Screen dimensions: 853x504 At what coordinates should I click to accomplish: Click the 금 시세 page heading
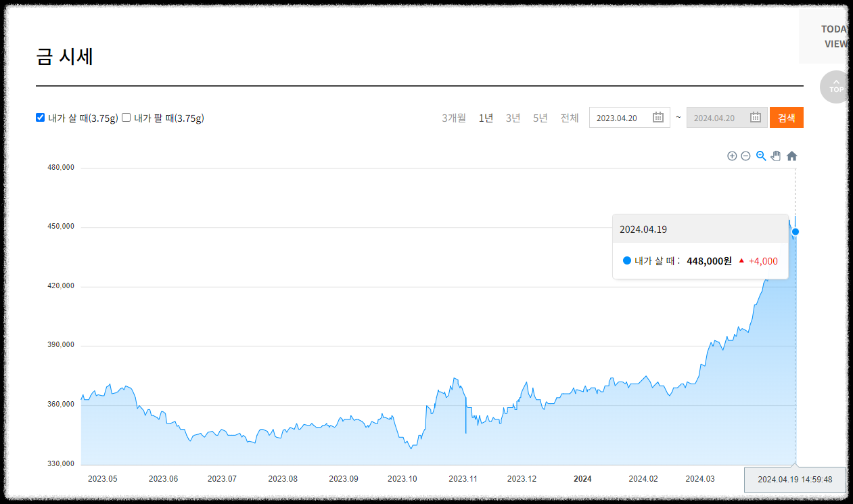(x=64, y=57)
